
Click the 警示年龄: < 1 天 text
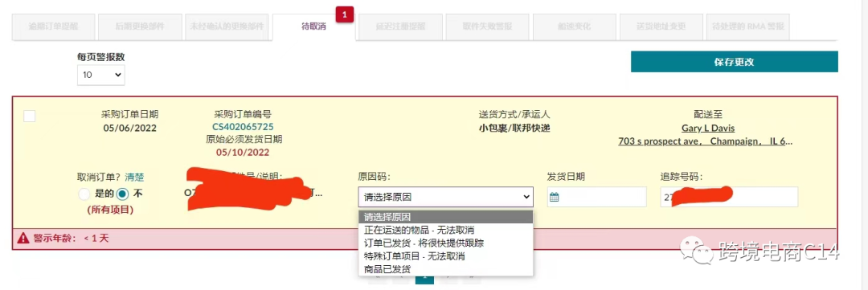pos(71,239)
